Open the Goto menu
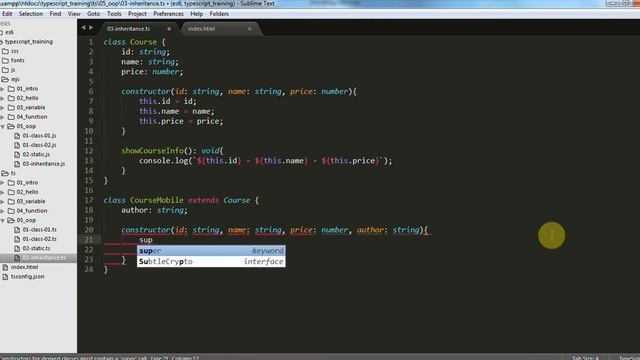The height and width of the screenshot is (360, 640). pos(93,14)
